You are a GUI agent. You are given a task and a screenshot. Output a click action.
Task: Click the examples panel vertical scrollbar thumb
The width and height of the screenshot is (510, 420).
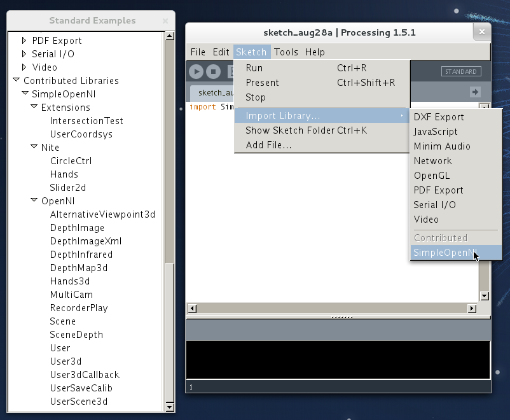tap(170, 332)
